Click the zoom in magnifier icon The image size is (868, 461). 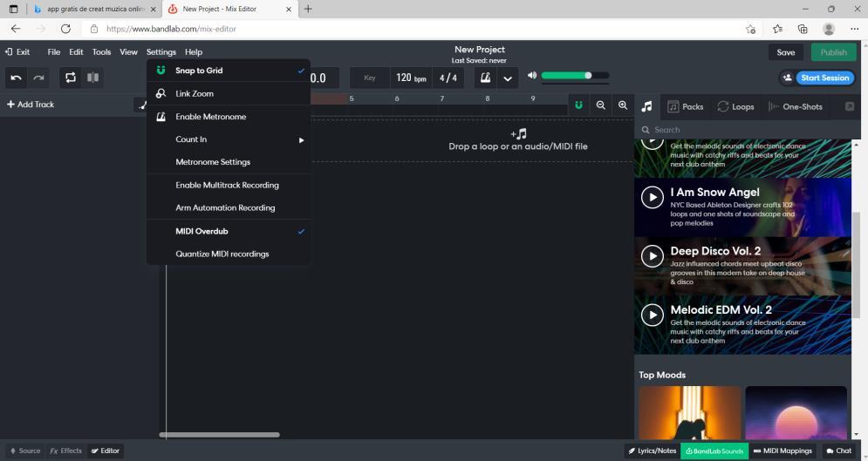623,105
